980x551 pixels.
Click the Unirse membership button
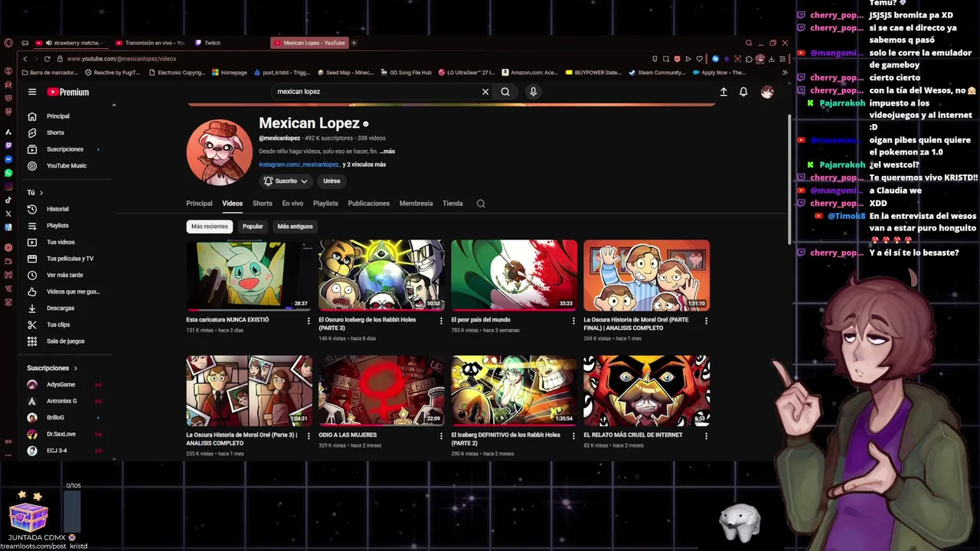pyautogui.click(x=332, y=181)
